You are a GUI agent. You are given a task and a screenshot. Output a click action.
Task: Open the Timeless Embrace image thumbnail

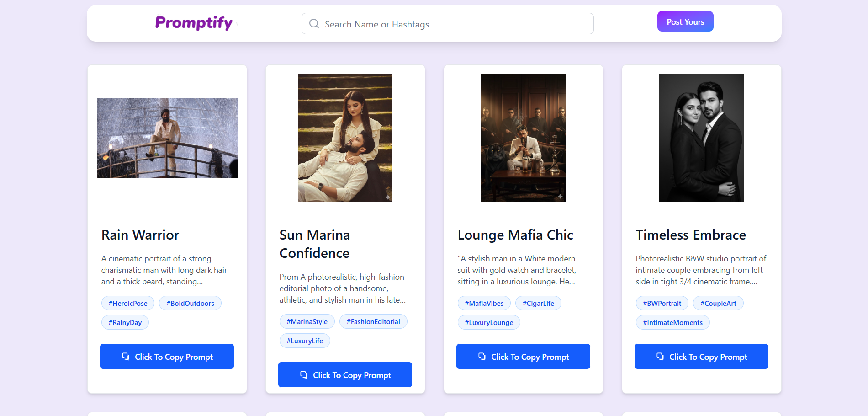click(701, 138)
